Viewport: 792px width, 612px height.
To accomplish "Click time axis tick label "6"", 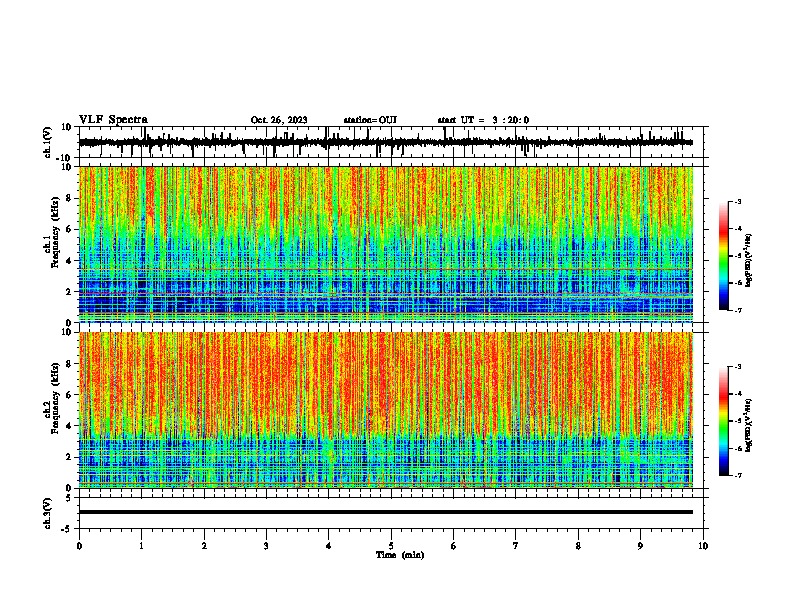I will [454, 546].
